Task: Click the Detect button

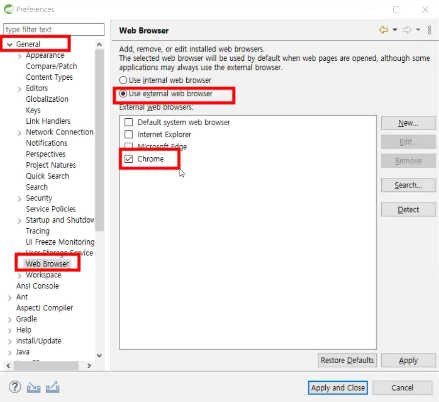Action: [x=408, y=210]
